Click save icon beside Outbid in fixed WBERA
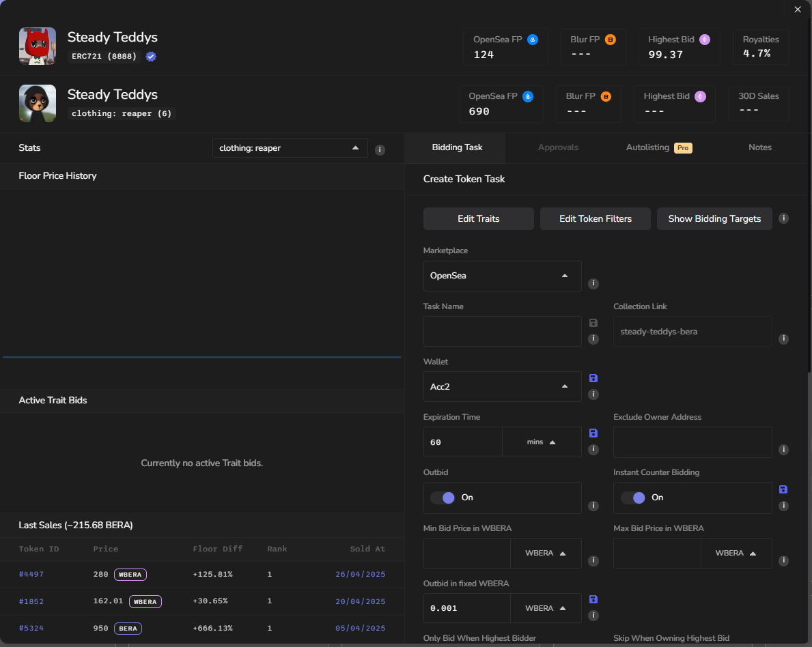 593,599
